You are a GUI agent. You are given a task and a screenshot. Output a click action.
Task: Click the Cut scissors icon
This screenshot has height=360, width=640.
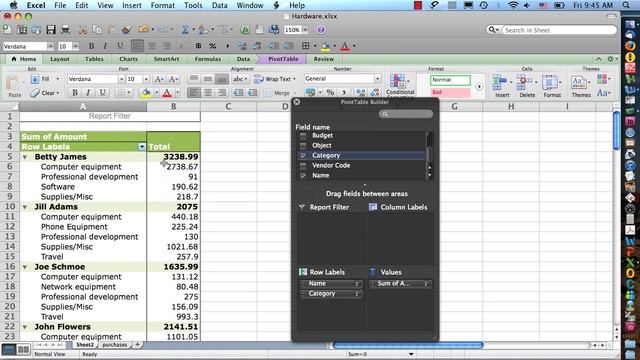coord(82,29)
